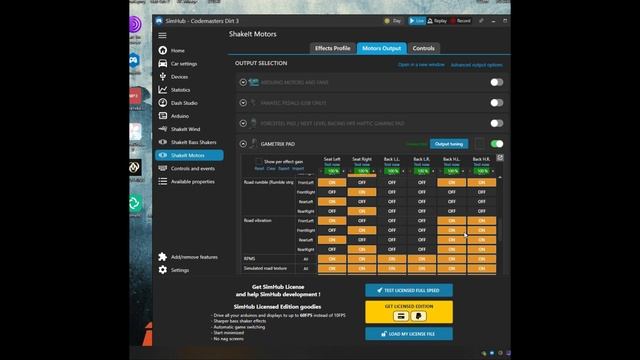
Task: Open Available properties list icon
Action: [x=162, y=181]
